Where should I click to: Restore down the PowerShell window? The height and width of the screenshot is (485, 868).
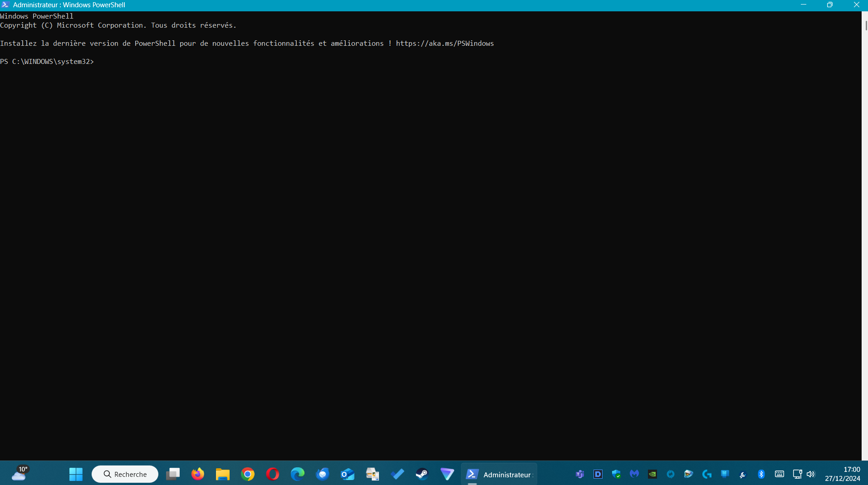click(830, 5)
